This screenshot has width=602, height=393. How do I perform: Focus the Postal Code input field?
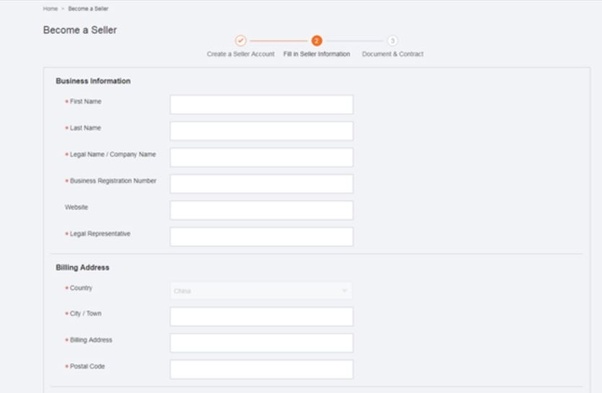pos(261,370)
